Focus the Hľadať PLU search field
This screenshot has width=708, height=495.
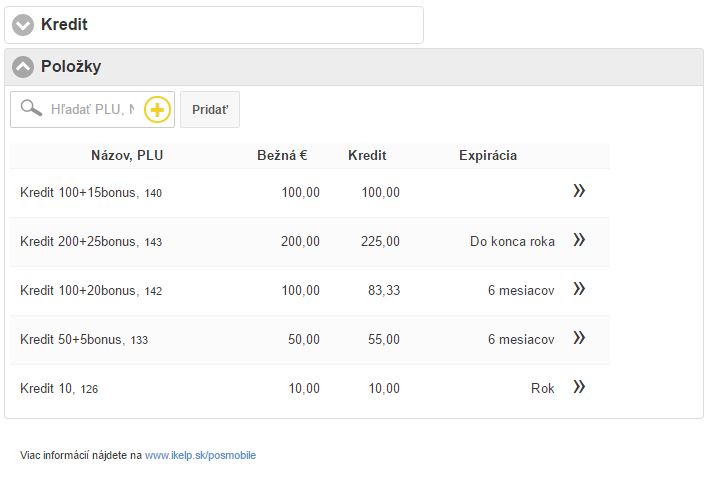92,110
